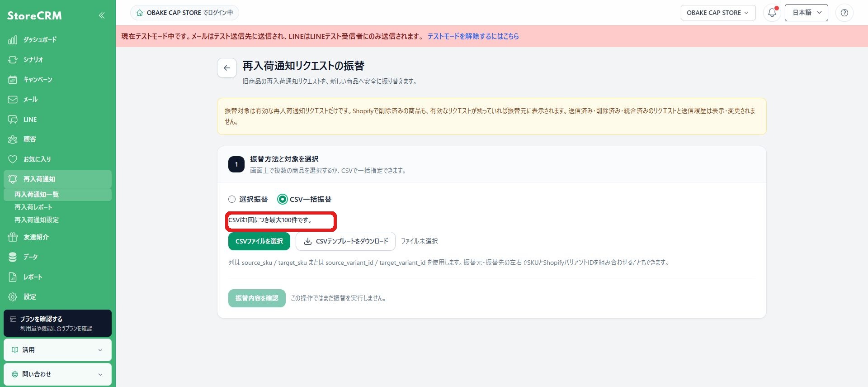Open the OBAKE CAP STORE store dropdown

718,13
